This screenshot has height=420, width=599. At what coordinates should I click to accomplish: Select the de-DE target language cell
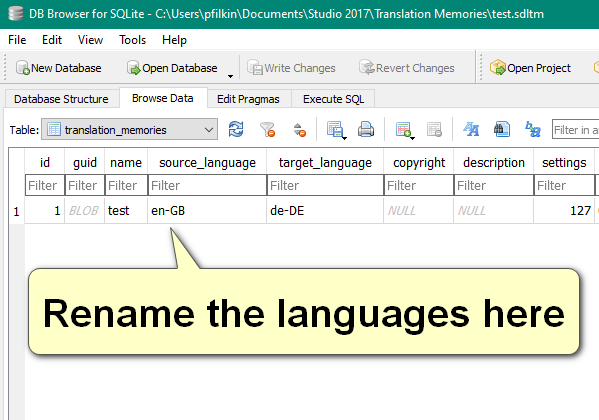tap(325, 210)
